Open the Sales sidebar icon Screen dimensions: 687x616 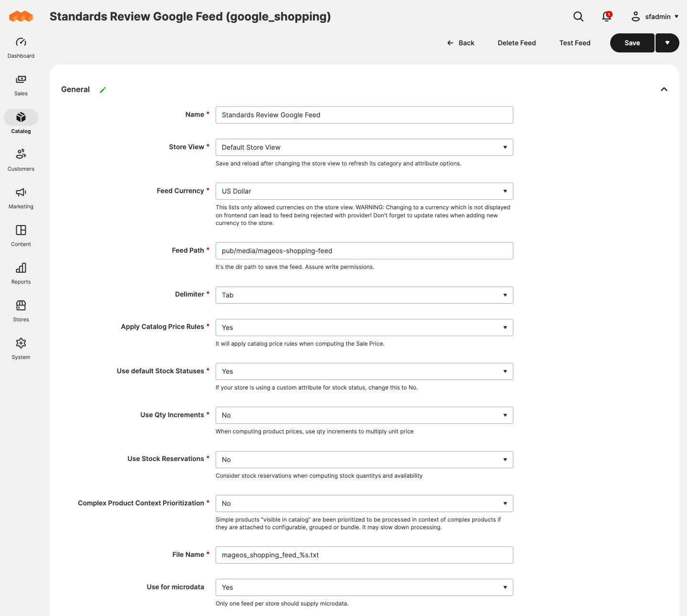pyautogui.click(x=21, y=80)
